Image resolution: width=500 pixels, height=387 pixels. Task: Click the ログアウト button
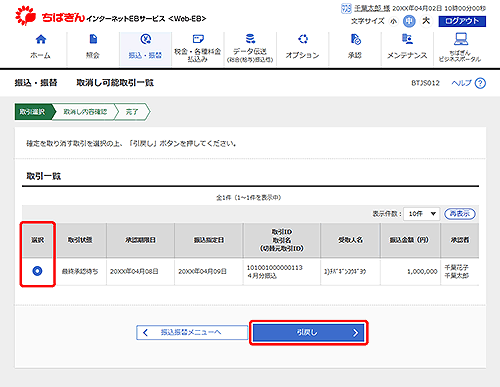coord(462,21)
